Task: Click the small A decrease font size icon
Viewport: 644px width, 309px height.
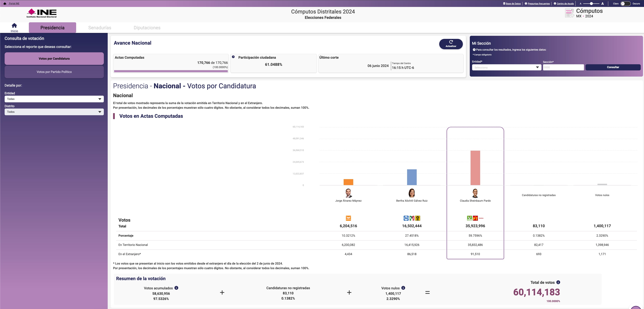Action: pyautogui.click(x=581, y=4)
